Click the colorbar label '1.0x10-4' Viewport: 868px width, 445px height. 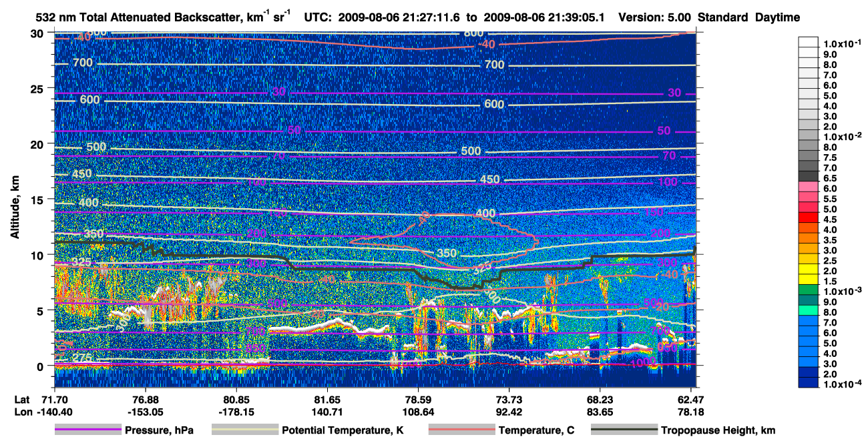click(x=841, y=385)
